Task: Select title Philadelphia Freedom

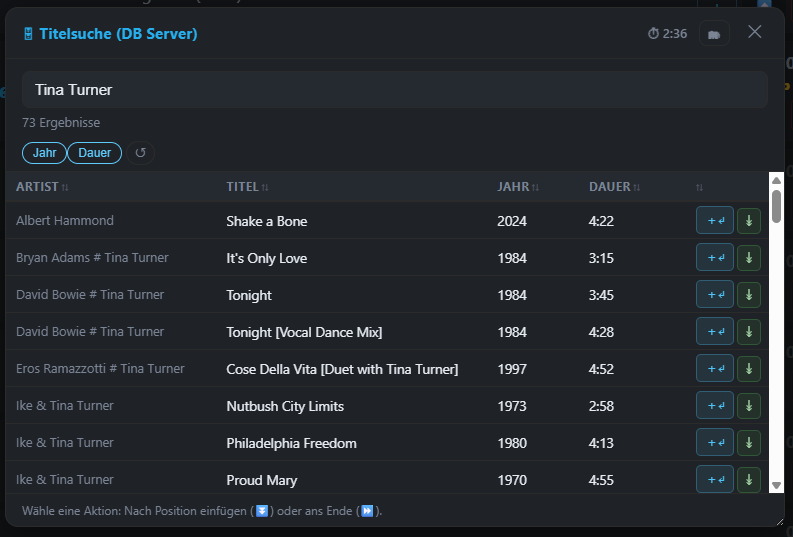Action: tap(291, 443)
